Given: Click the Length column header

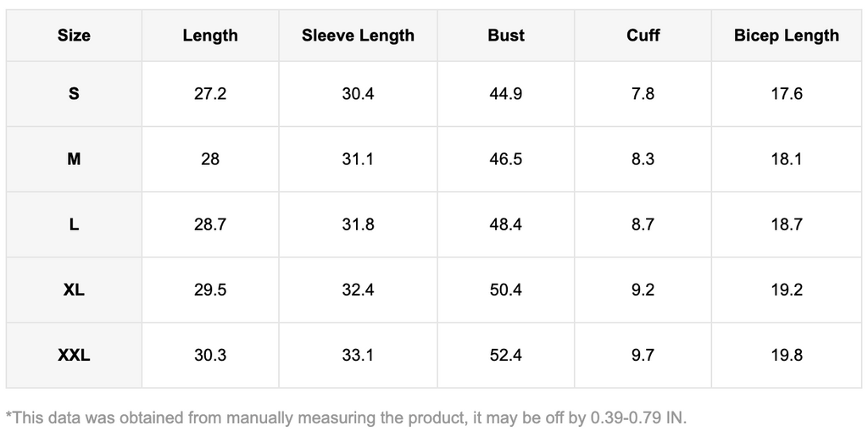Looking at the screenshot, I should tap(210, 36).
